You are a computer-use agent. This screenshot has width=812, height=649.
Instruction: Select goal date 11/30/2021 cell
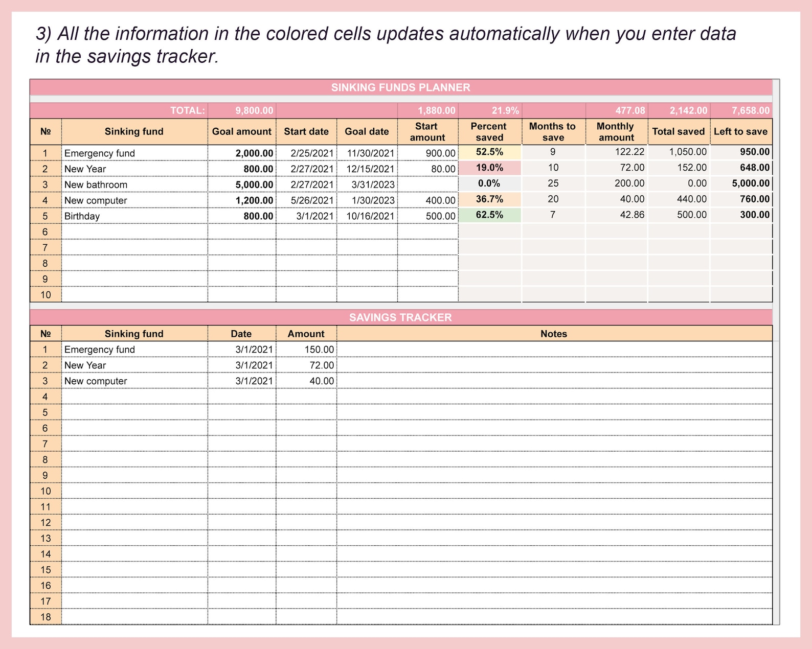(x=367, y=153)
